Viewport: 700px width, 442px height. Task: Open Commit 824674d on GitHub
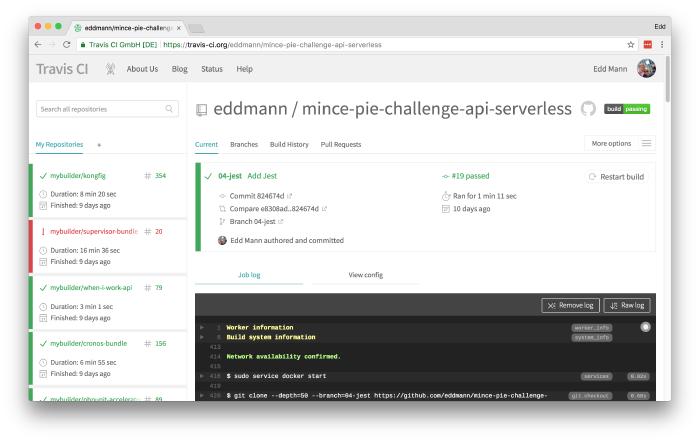[257, 196]
